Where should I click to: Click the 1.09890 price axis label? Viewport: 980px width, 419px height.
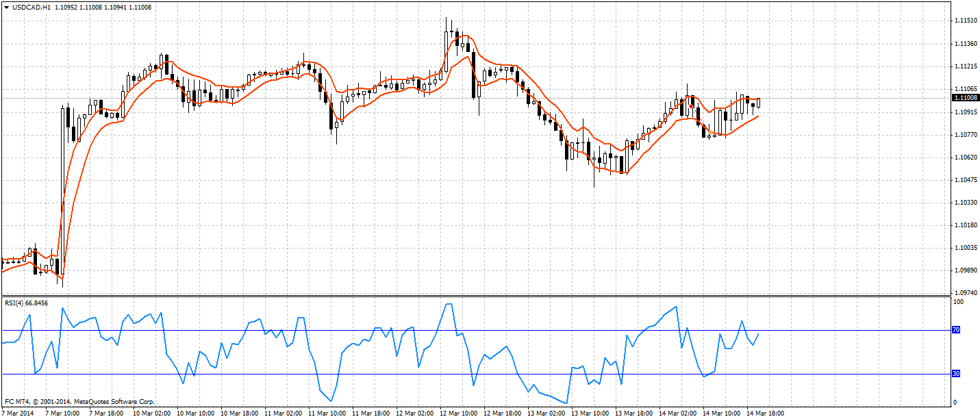(965, 270)
